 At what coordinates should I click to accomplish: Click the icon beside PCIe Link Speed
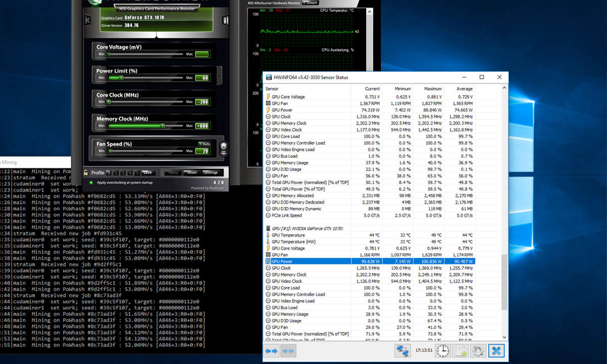(268, 215)
